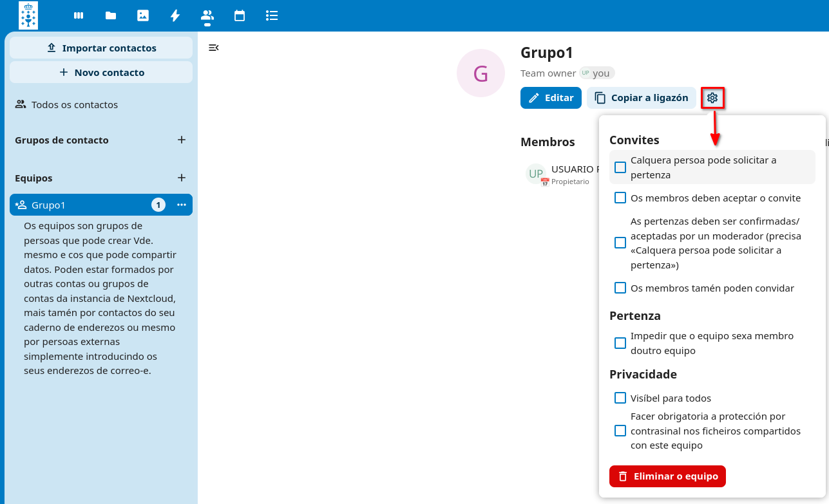This screenshot has height=504, width=829.
Task: Open the three-dot menu for Grupo1
Action: [x=182, y=205]
